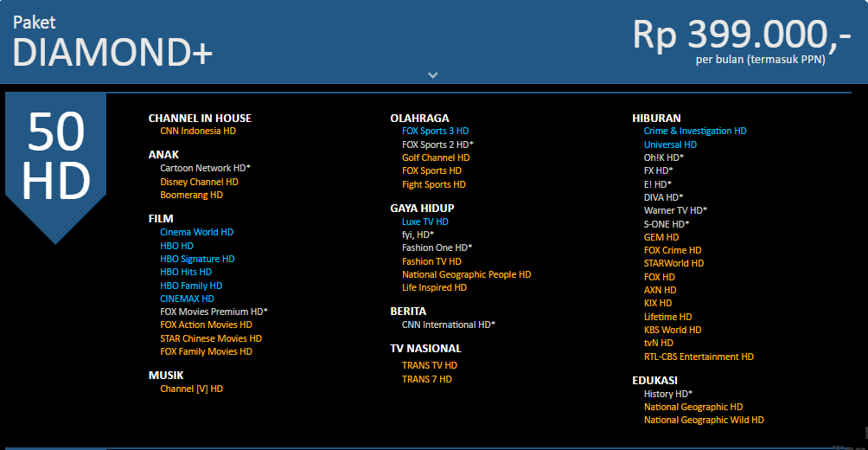The image size is (868, 450).
Task: Select Fashion TV HD
Action: pos(431,261)
